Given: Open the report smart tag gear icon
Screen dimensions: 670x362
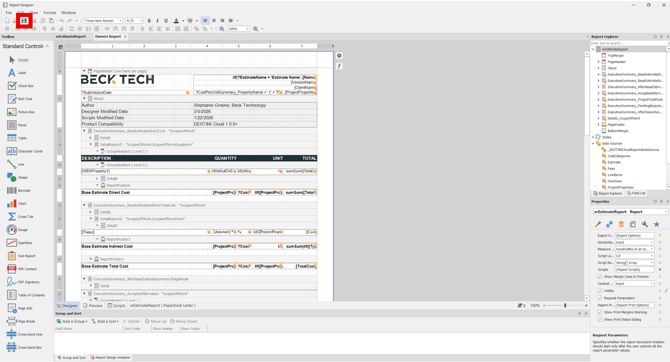Looking at the screenshot, I should (x=339, y=56).
